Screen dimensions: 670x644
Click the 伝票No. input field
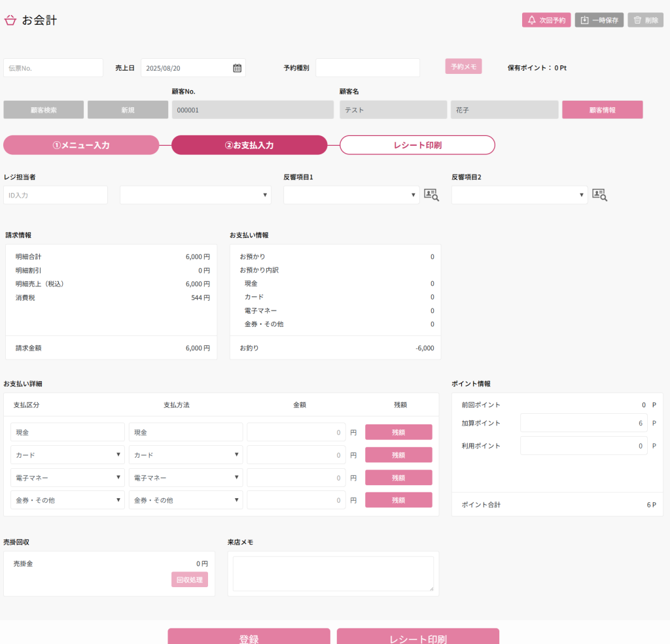point(54,68)
